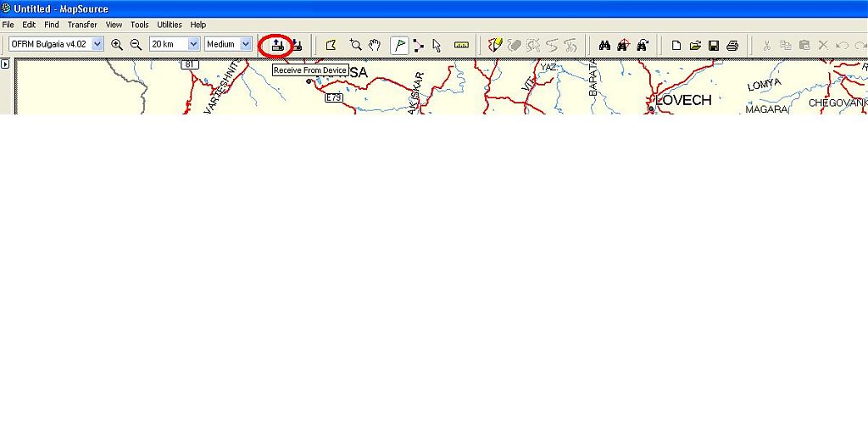
Task: Open the Help menu
Action: click(198, 25)
